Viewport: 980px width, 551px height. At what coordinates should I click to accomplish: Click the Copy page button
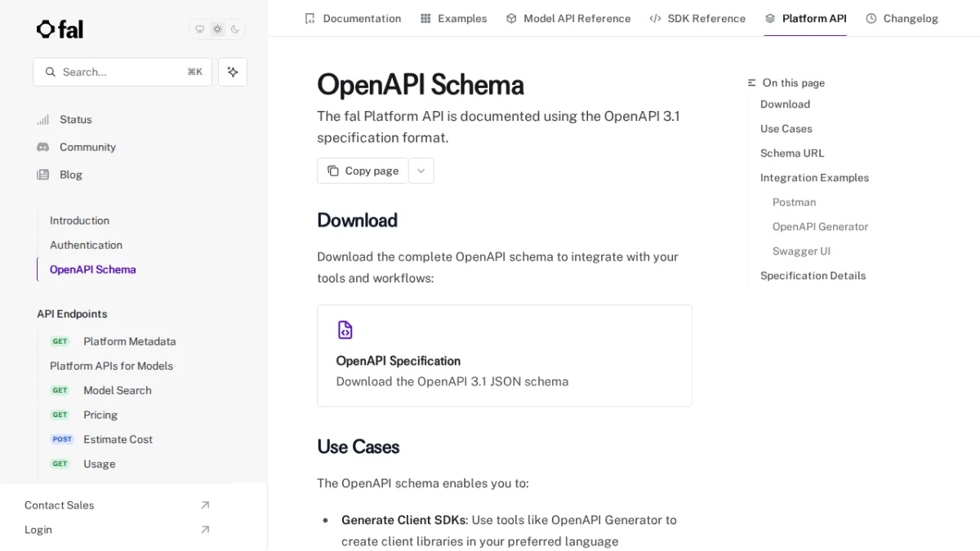[363, 171]
